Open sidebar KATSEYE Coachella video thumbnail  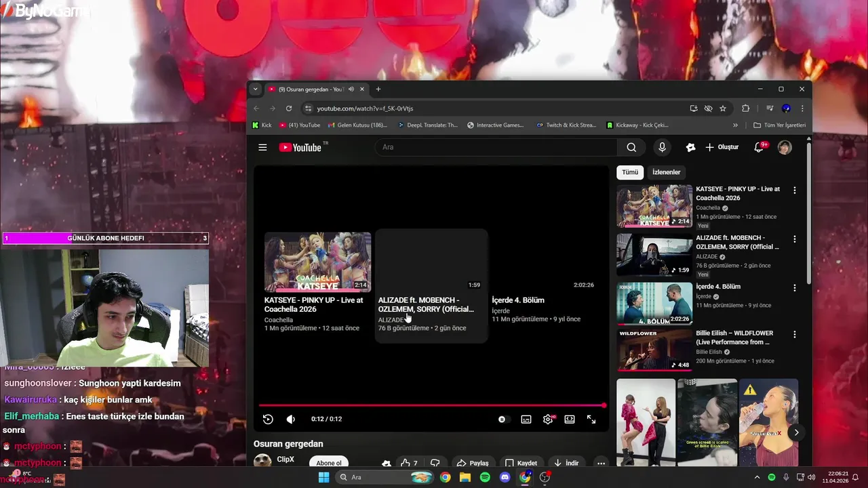(654, 206)
